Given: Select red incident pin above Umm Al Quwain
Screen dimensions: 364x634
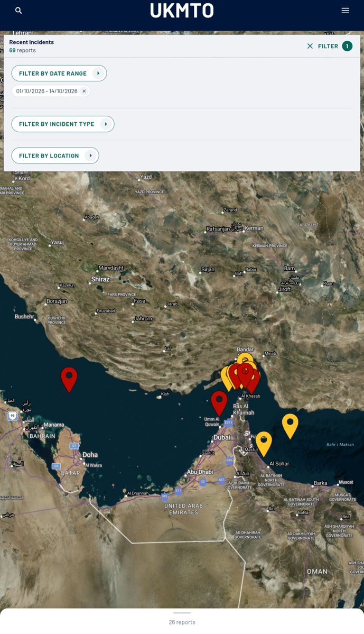Looking at the screenshot, I should click(x=219, y=403).
